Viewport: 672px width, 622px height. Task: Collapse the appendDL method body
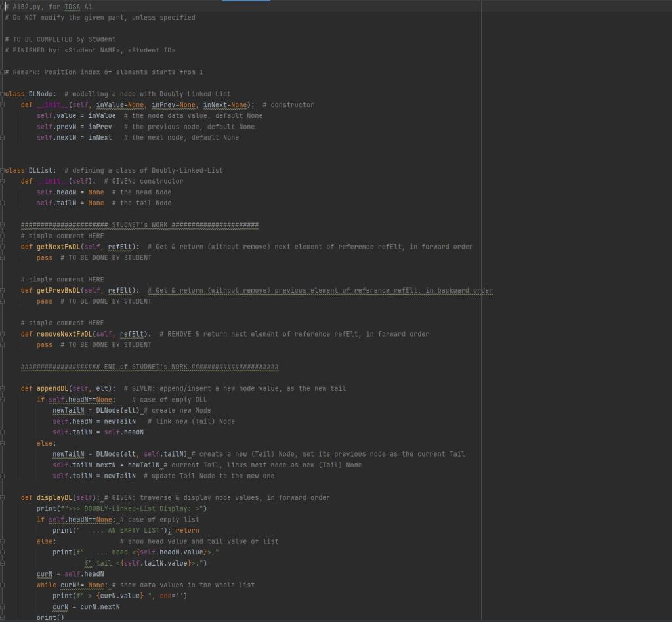click(x=3, y=388)
